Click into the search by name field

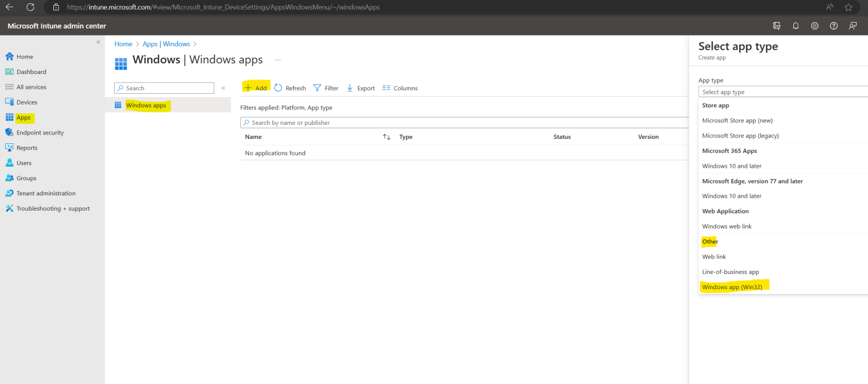click(x=339, y=123)
